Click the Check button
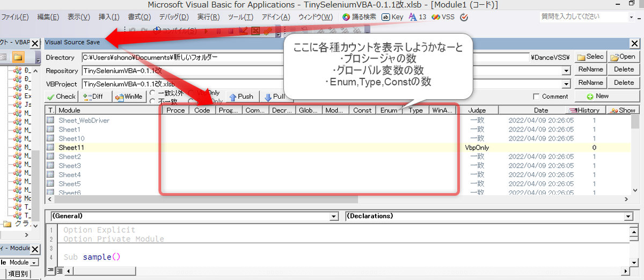644x280 pixels. [61, 97]
